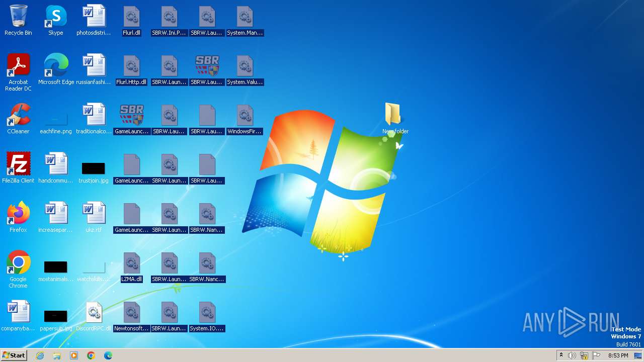This screenshot has height=362, width=644.
Task: Select the Flurl.Http.dll file
Action: (x=132, y=69)
